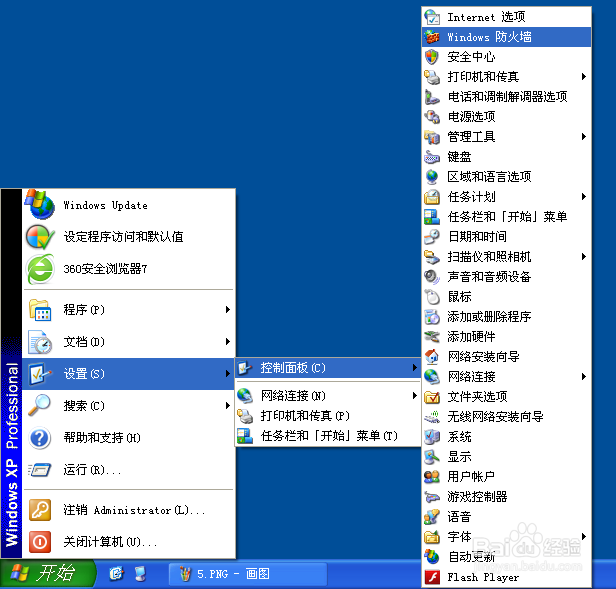Screen dimensions: 616x589
Task: Select 关闭计算机(U)...
Action: [128, 542]
